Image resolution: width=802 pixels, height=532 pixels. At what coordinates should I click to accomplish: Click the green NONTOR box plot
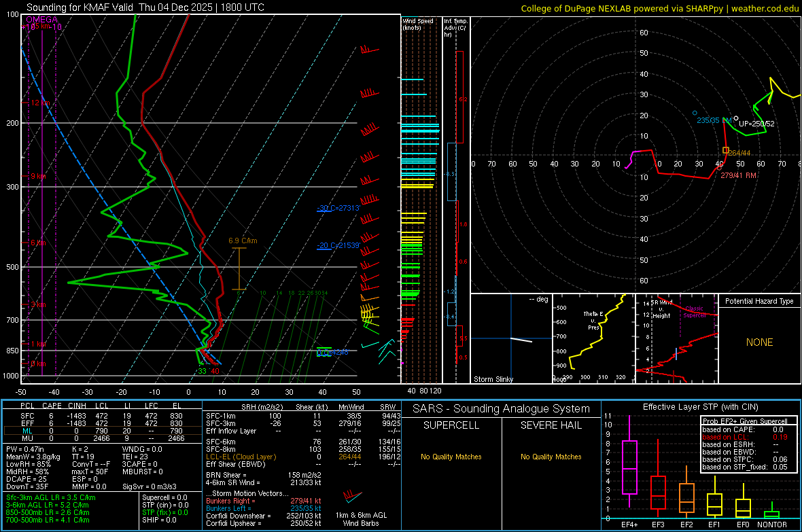click(x=771, y=510)
